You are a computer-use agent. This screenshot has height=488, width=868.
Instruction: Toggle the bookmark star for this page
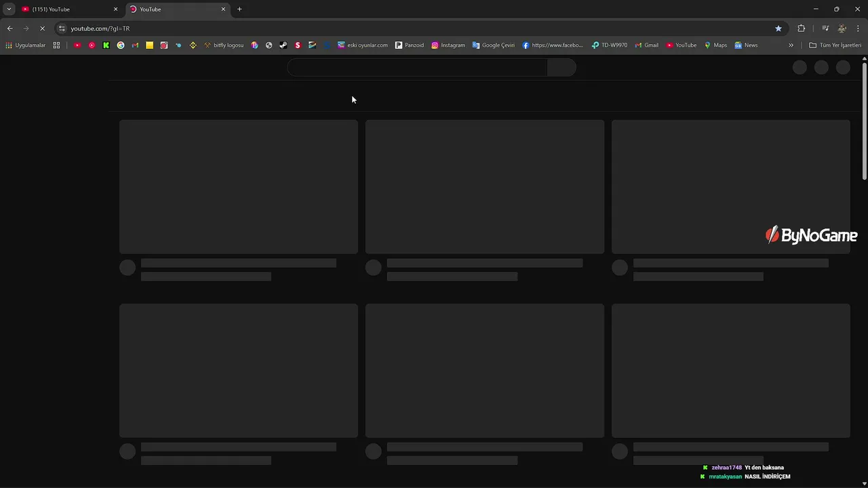point(778,28)
